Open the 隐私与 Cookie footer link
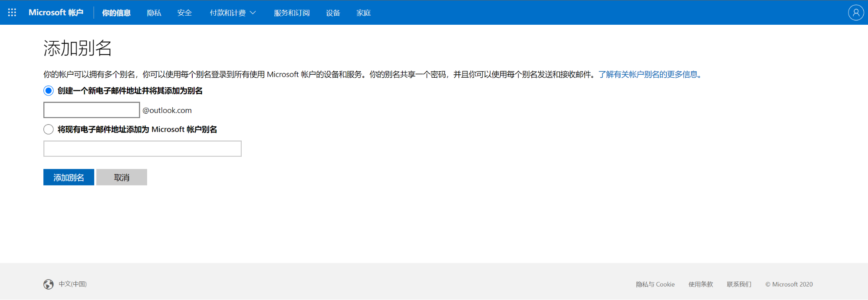The image size is (868, 300). pyautogui.click(x=655, y=284)
